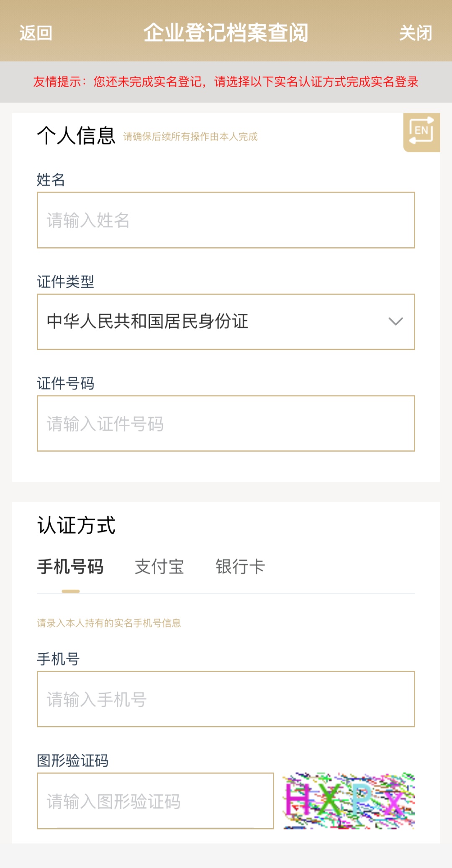
Task: Switch to the 支付宝 authentication tab
Action: tap(159, 567)
